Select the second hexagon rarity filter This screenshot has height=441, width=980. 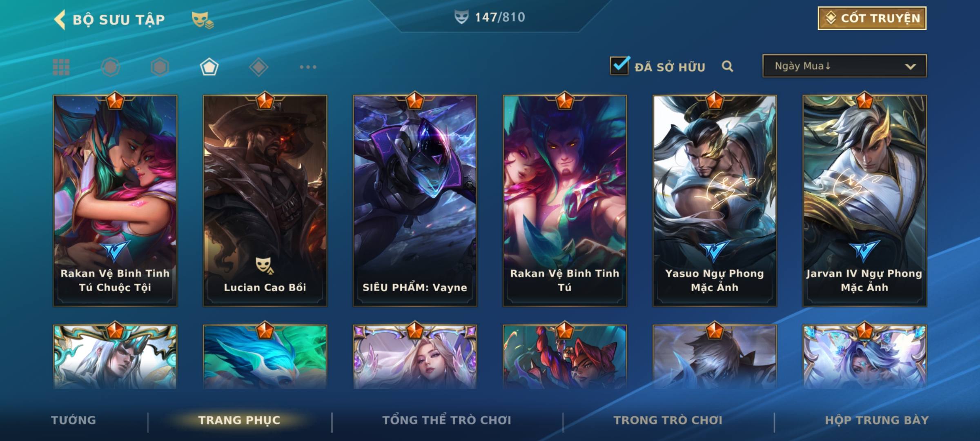point(160,67)
